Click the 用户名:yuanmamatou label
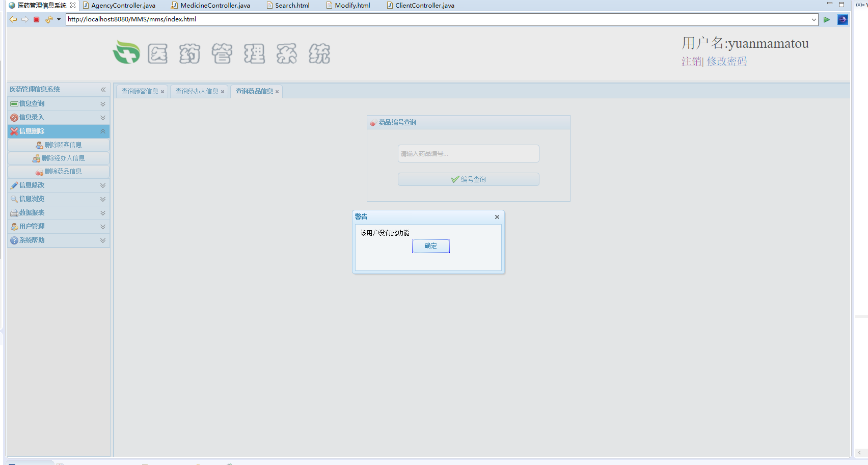The width and height of the screenshot is (868, 465). [745, 43]
